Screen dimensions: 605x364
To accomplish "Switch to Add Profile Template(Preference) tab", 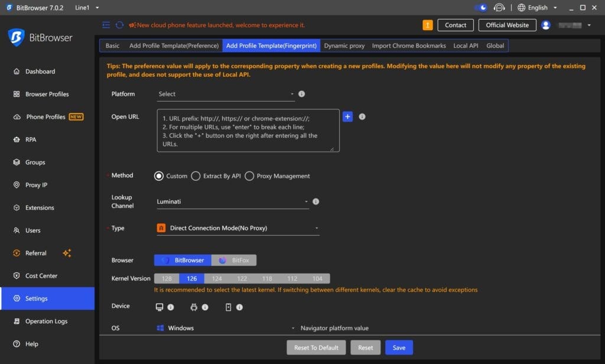I will [x=174, y=45].
